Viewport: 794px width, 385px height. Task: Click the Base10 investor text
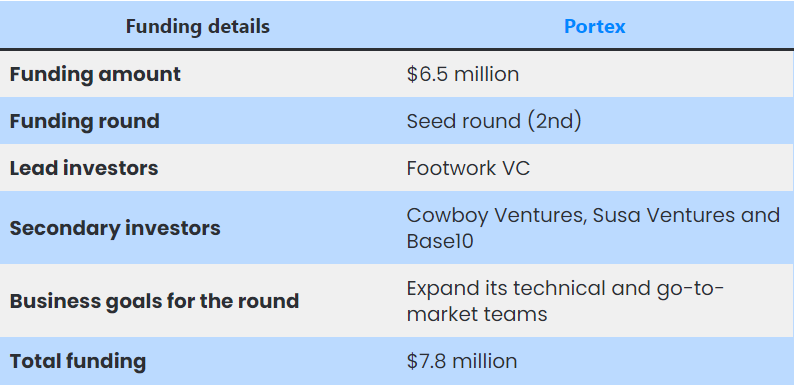pos(440,241)
